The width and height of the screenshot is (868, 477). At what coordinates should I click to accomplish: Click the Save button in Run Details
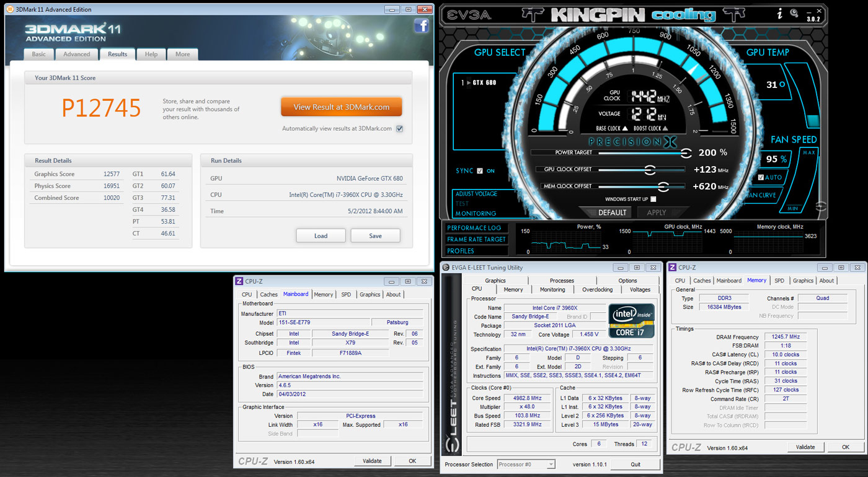tap(375, 236)
